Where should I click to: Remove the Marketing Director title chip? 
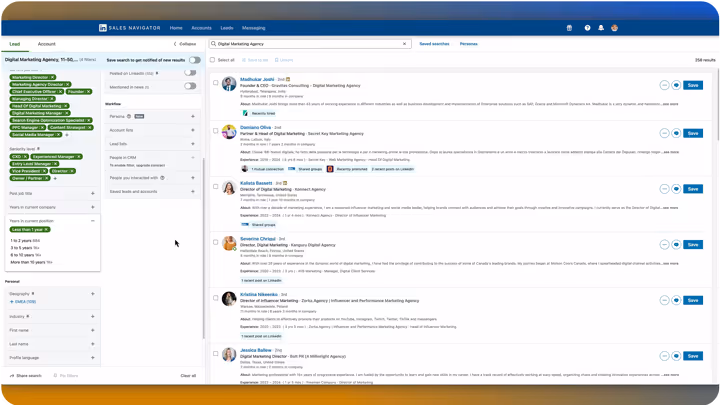pyautogui.click(x=53, y=77)
